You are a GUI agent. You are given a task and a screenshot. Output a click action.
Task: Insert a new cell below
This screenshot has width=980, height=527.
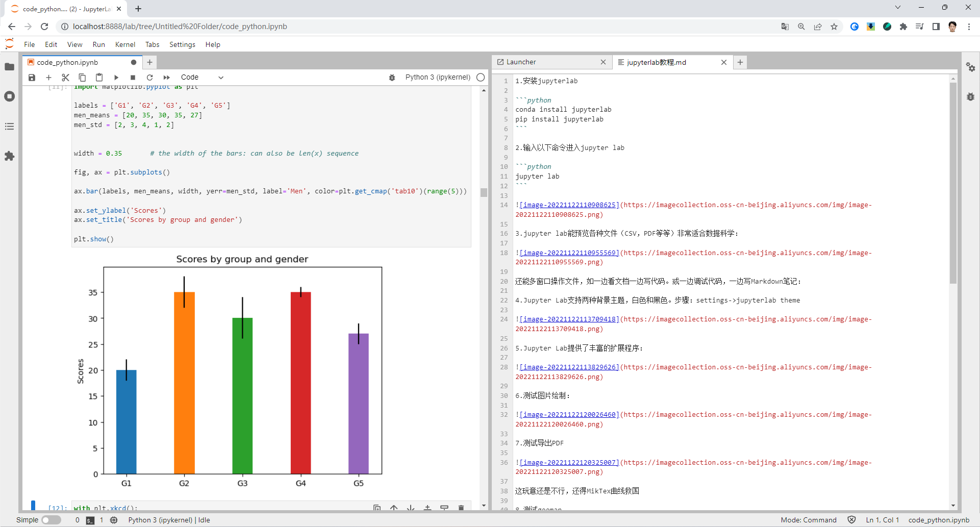pos(48,78)
